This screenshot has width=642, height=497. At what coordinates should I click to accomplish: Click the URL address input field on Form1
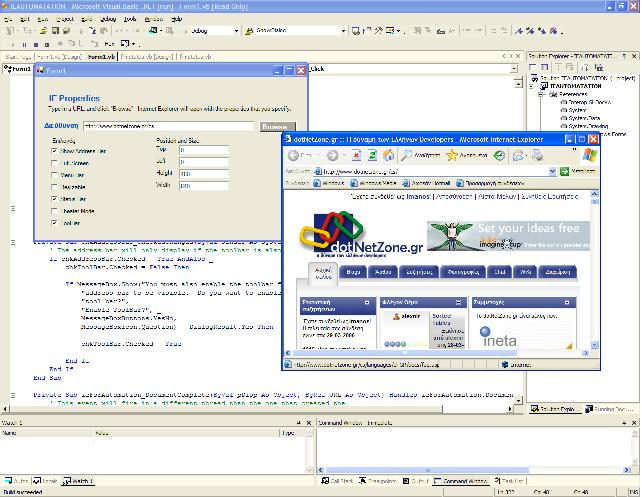[167, 127]
